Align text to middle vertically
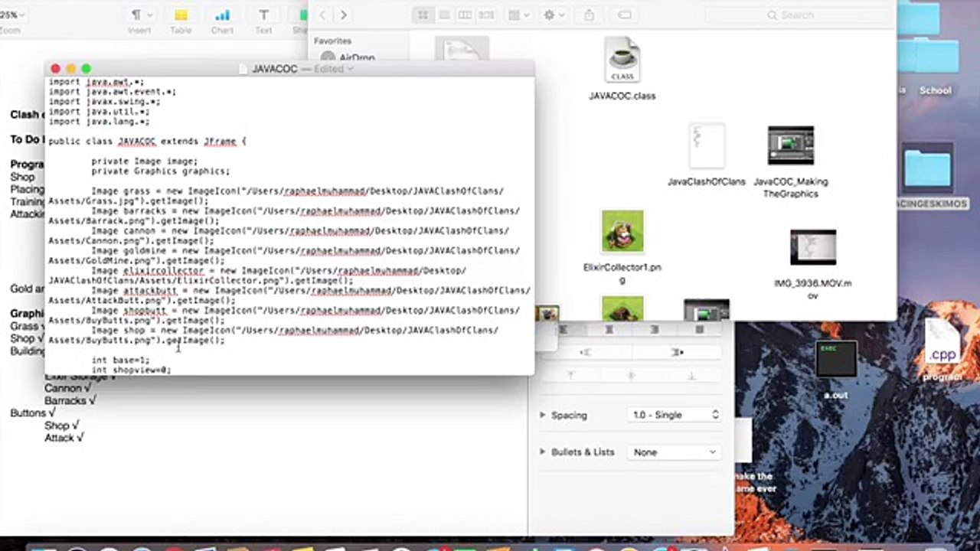Viewport: 980px width, 551px height. pyautogui.click(x=631, y=376)
